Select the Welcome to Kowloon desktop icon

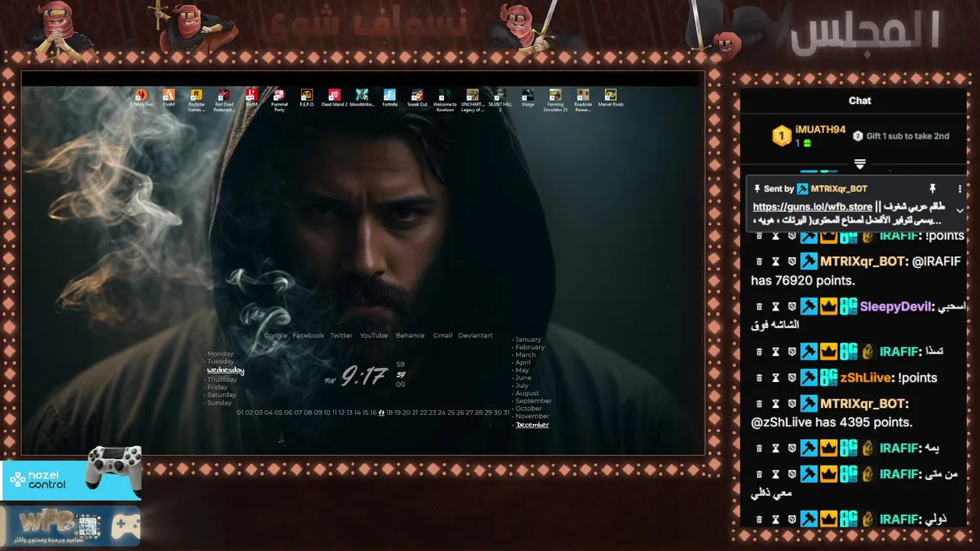[445, 100]
